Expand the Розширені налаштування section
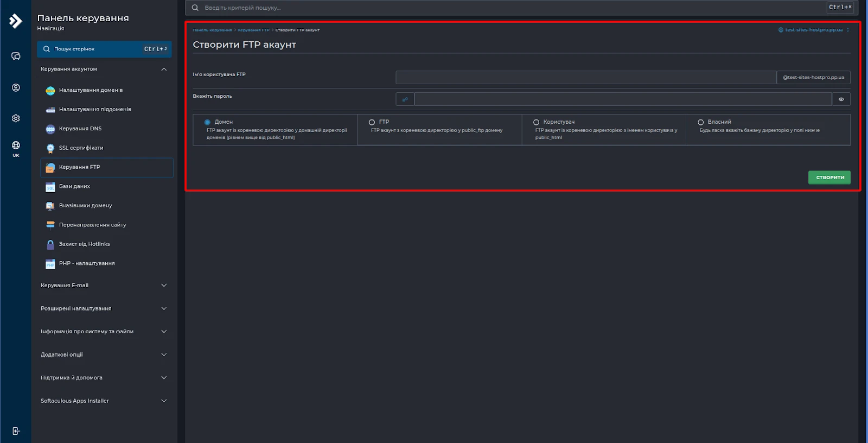The height and width of the screenshot is (443, 868). (164, 308)
